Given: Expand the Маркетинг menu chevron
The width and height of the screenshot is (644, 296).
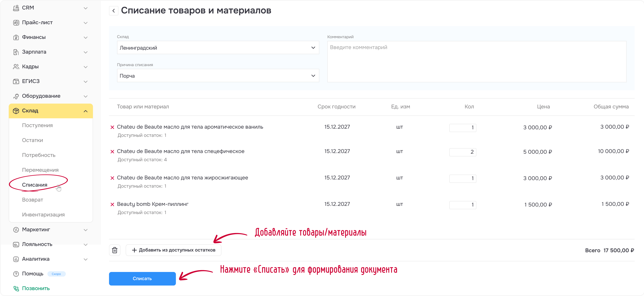Looking at the screenshot, I should click(85, 230).
